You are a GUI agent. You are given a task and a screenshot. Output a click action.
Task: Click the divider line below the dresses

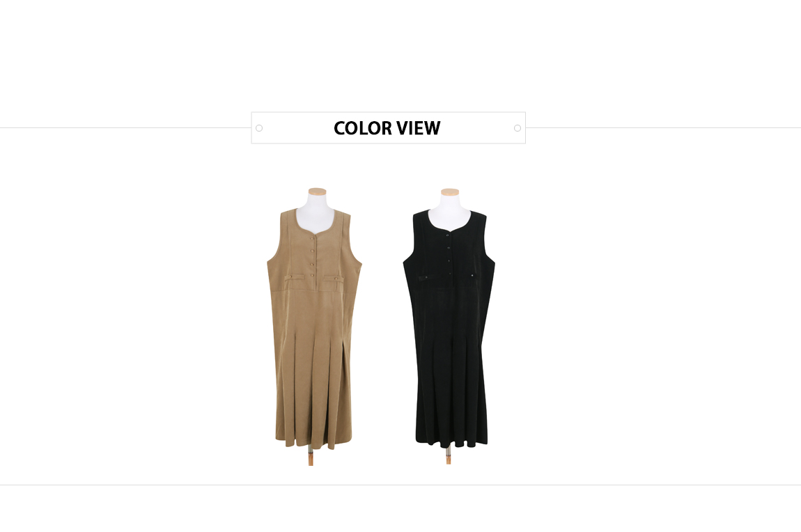coord(400,485)
